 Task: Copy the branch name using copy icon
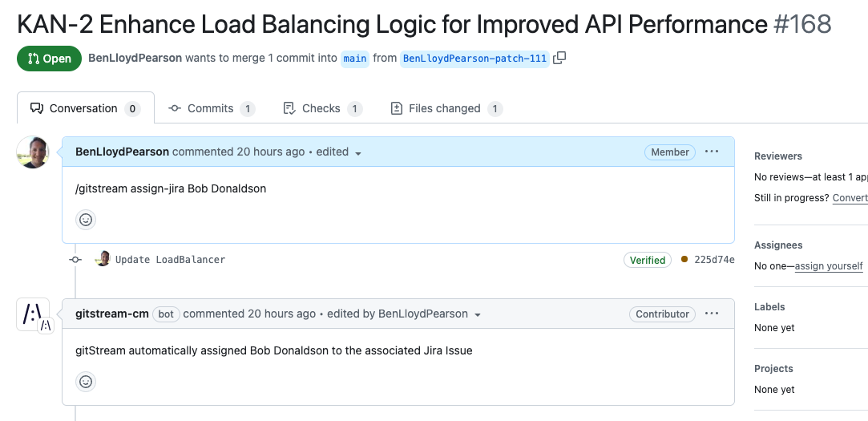[559, 58]
